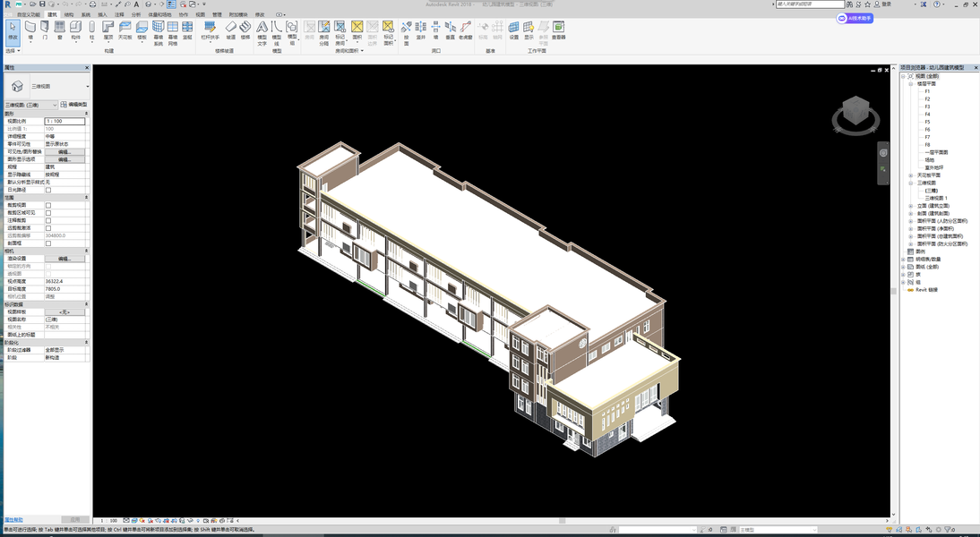Switch to the 注释 ribbon tab
This screenshot has width=980, height=537.
[119, 14]
